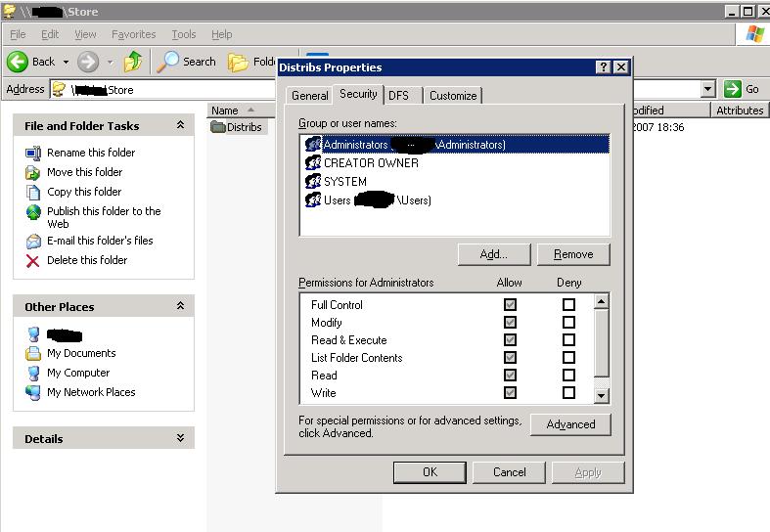Click the green Go arrow icon
Image resolution: width=770 pixels, height=532 pixels.
pyautogui.click(x=732, y=89)
